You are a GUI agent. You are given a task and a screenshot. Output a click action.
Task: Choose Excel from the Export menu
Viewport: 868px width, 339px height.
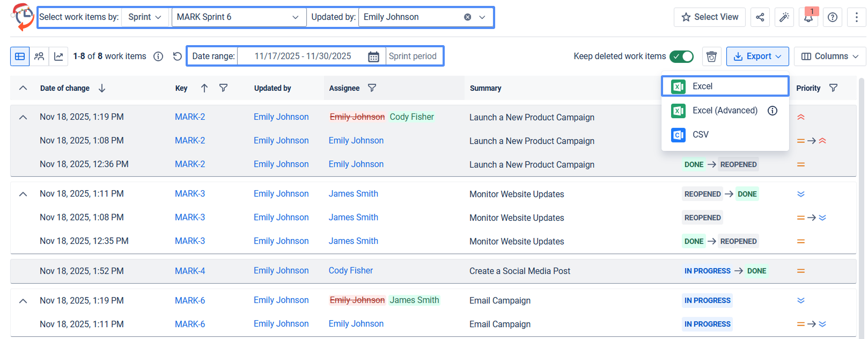point(725,86)
